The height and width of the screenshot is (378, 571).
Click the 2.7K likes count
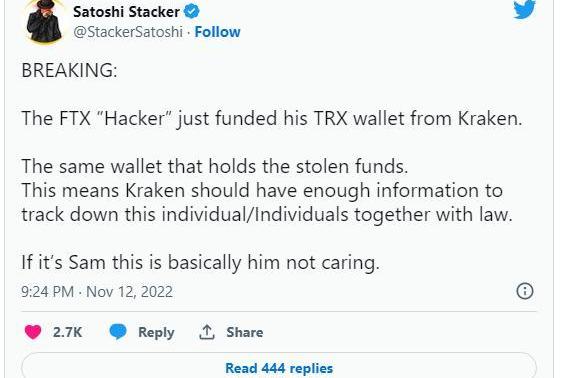[67, 332]
